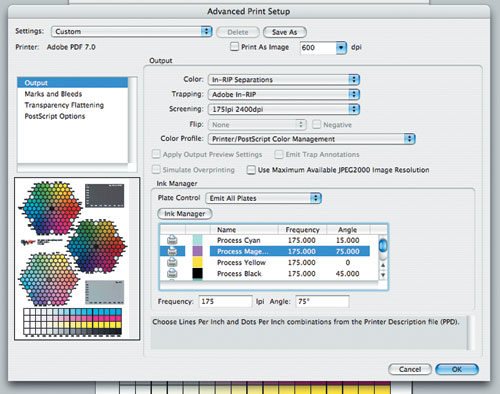Open the Color Profile dropdown
This screenshot has width=500, height=394.
[311, 139]
